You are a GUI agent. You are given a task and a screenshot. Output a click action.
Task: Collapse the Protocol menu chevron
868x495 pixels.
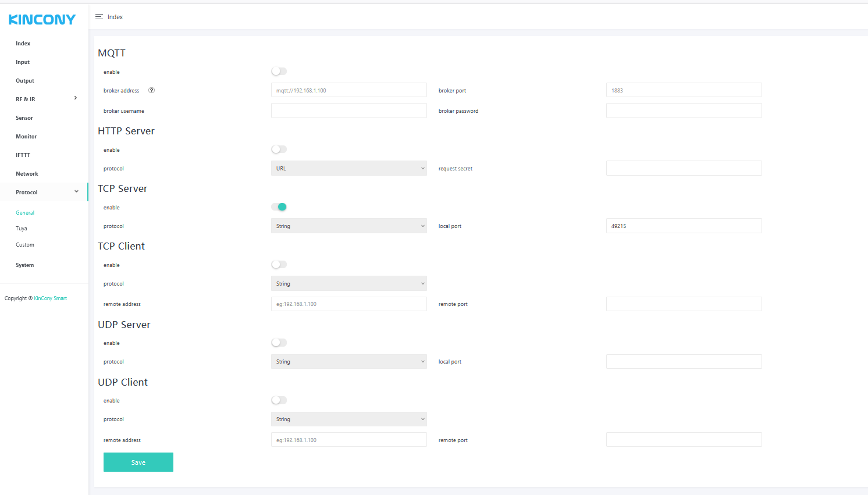coord(76,192)
